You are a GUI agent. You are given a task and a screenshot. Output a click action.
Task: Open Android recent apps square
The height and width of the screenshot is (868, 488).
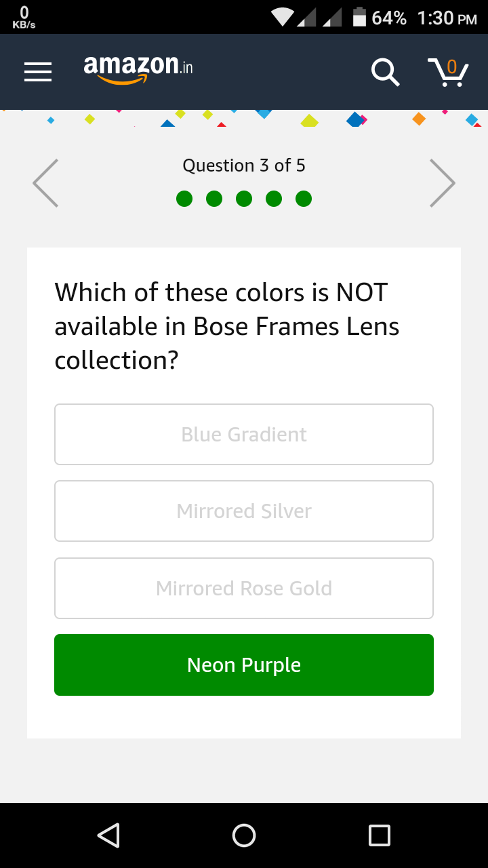coord(379,835)
